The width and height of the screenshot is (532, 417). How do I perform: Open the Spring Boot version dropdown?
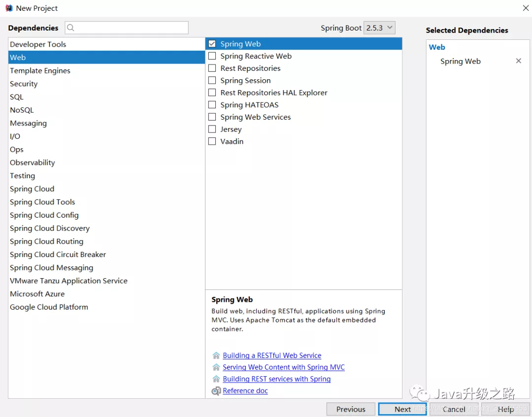379,28
